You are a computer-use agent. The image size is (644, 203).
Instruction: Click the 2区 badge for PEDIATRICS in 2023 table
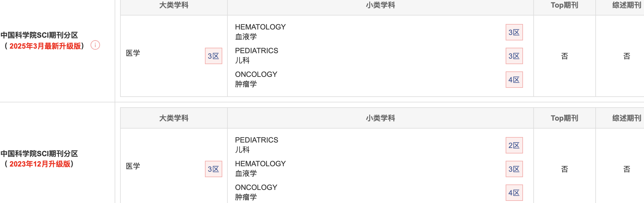point(514,145)
